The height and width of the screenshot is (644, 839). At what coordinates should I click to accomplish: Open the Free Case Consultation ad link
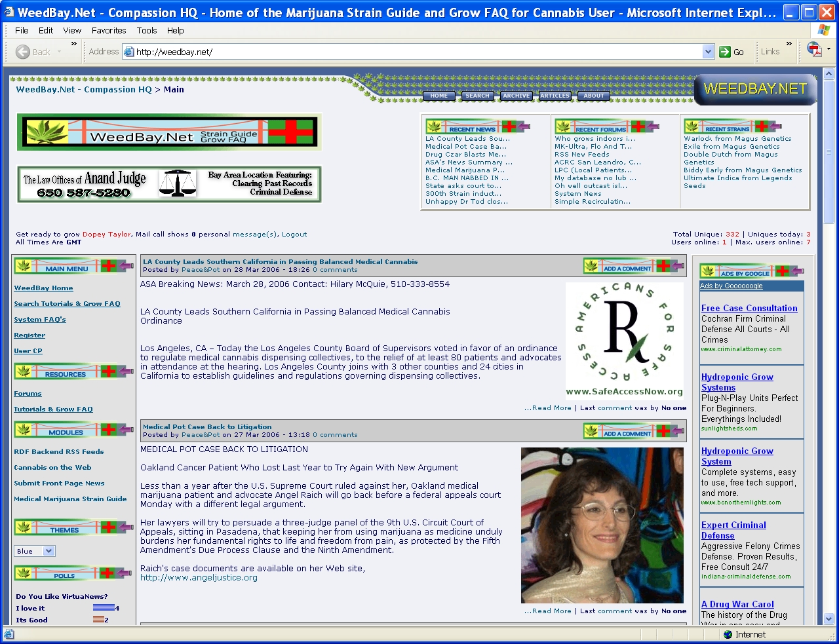click(749, 308)
